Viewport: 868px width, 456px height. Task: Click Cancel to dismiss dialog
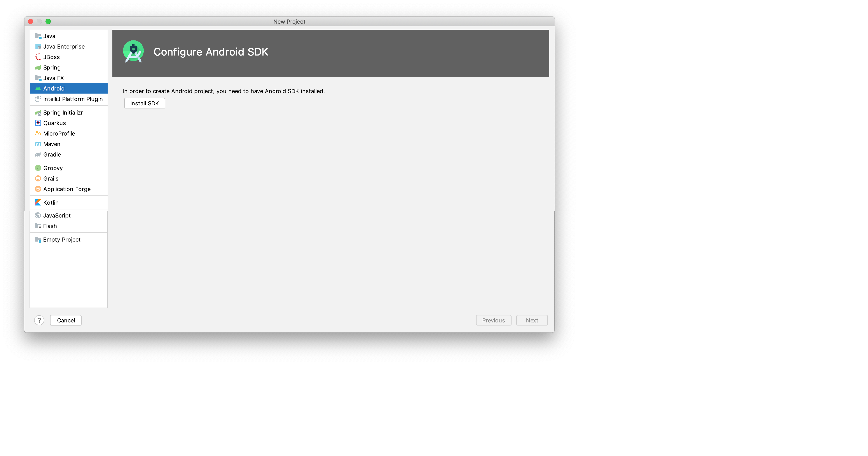point(65,320)
